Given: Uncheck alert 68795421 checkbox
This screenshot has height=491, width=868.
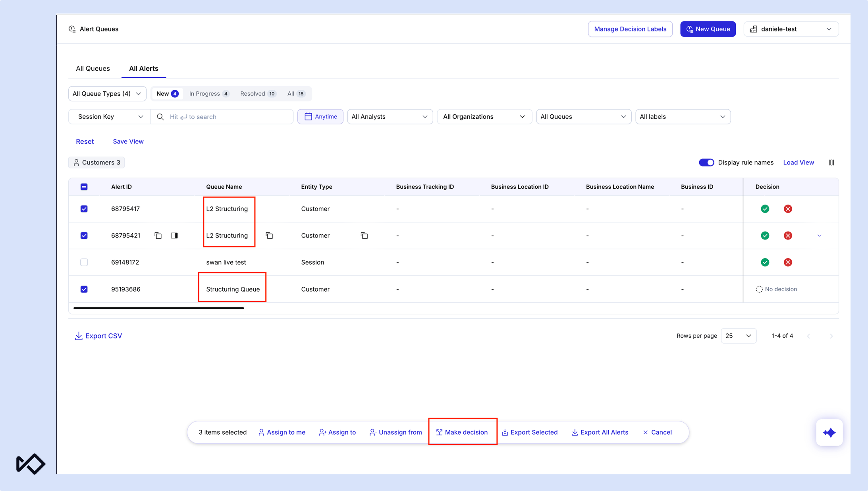Looking at the screenshot, I should (x=84, y=236).
